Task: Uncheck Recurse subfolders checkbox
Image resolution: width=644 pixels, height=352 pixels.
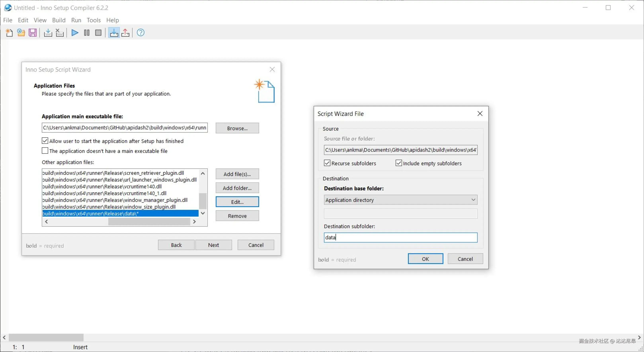Action: [x=327, y=163]
